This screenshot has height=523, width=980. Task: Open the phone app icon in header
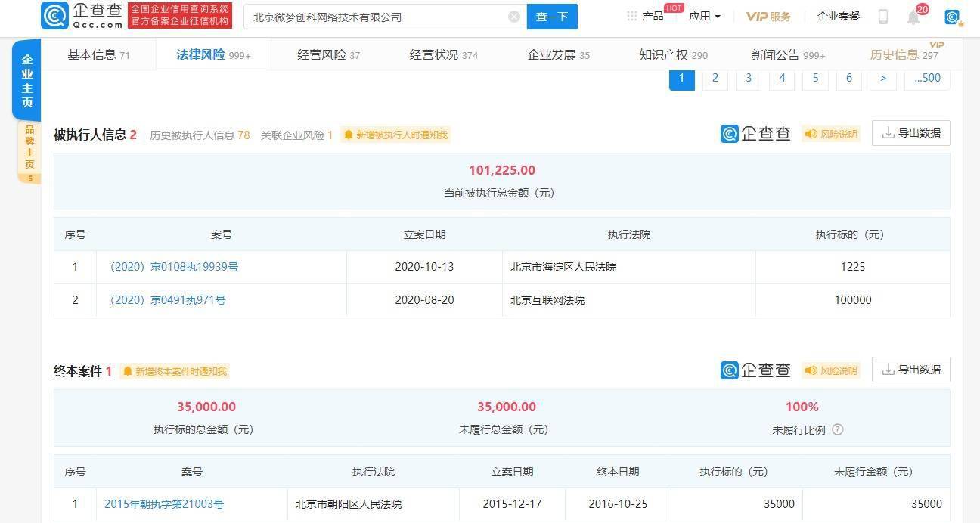click(x=882, y=17)
